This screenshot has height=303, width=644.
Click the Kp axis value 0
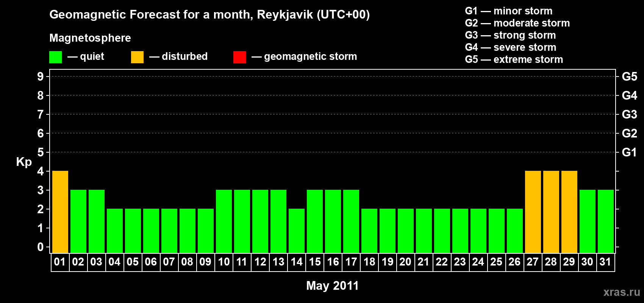click(x=41, y=247)
